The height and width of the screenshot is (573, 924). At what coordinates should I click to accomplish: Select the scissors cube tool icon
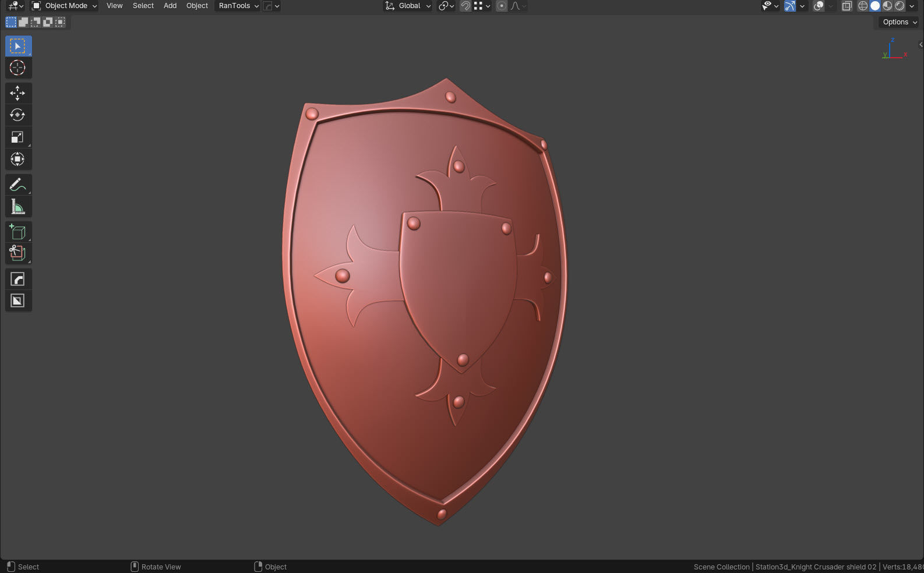[18, 254]
